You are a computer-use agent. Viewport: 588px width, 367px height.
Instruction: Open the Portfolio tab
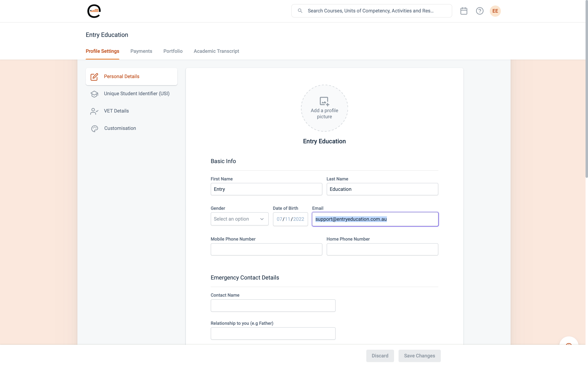pos(173,51)
